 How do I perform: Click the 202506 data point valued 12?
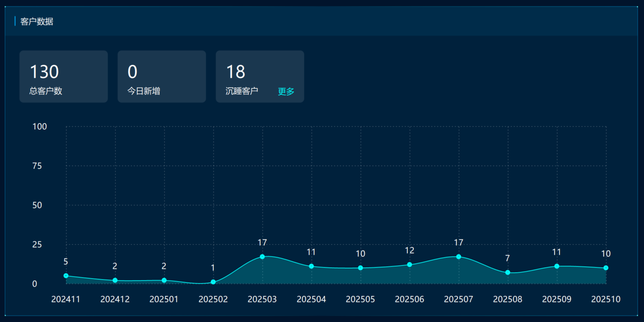pyautogui.click(x=409, y=264)
